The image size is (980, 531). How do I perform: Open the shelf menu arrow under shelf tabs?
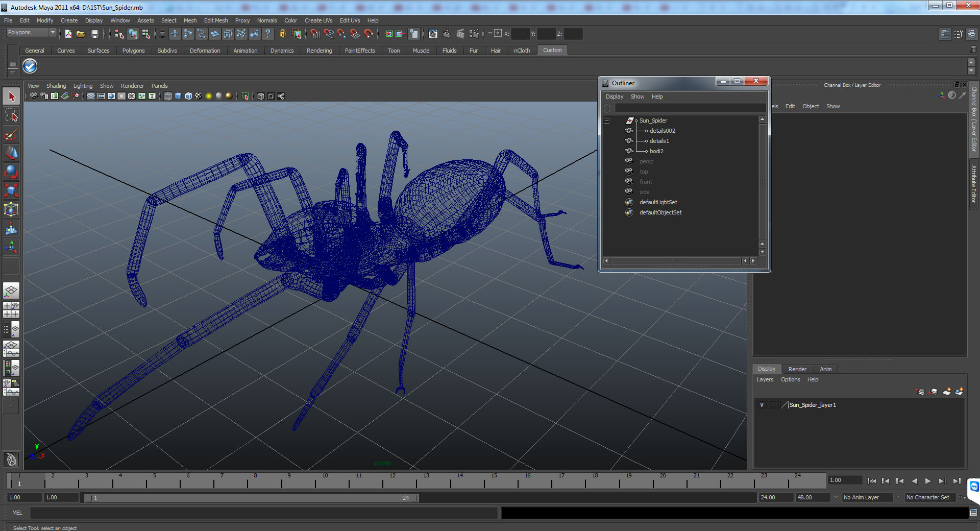pyautogui.click(x=12, y=73)
